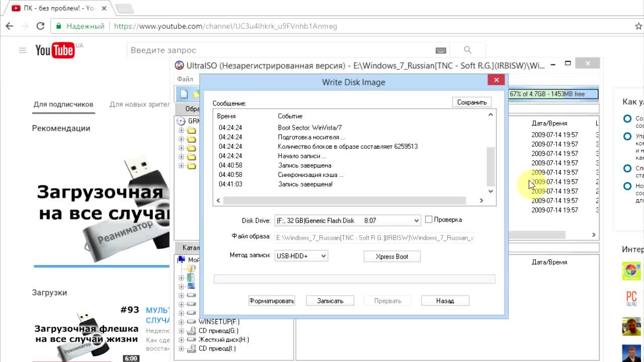Switch to the Для новых зрителей tab

point(139,105)
